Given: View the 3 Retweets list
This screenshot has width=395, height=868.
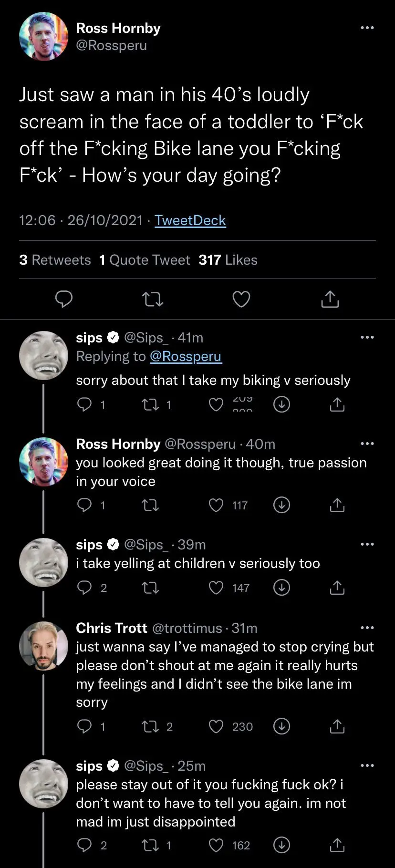Looking at the screenshot, I should tap(55, 260).
